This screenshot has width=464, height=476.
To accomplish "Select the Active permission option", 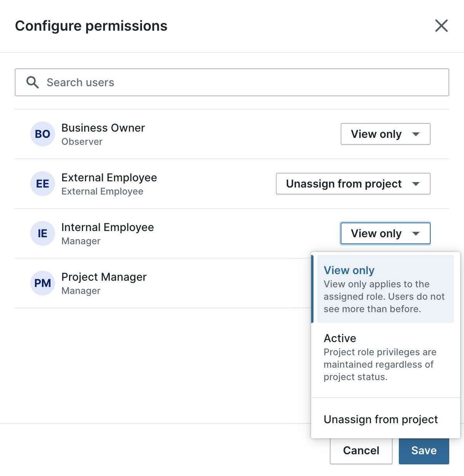I will coord(386,357).
